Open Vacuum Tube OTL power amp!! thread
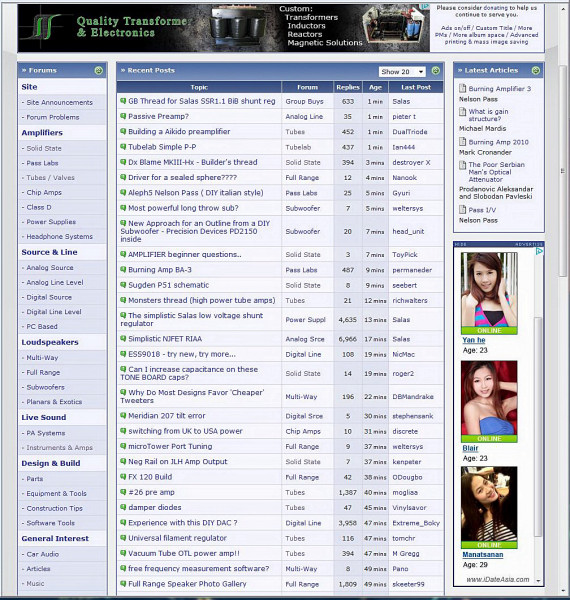This screenshot has height=600, width=570. 184,553
